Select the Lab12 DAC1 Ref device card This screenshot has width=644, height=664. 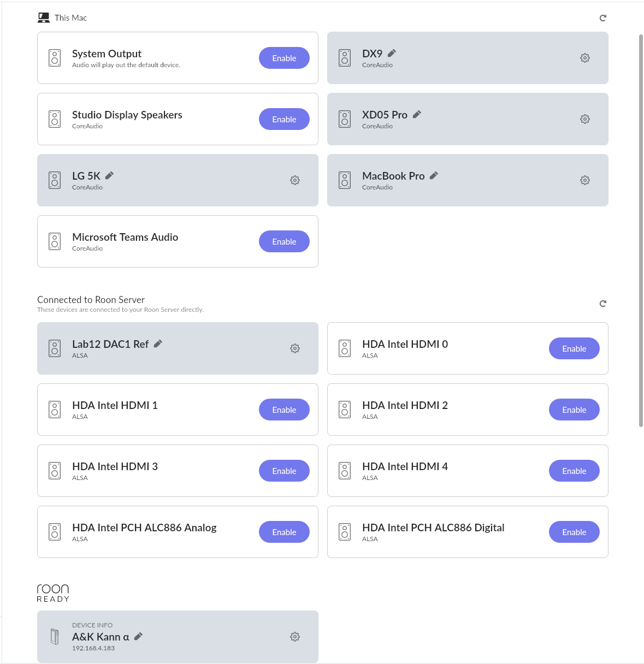point(178,348)
